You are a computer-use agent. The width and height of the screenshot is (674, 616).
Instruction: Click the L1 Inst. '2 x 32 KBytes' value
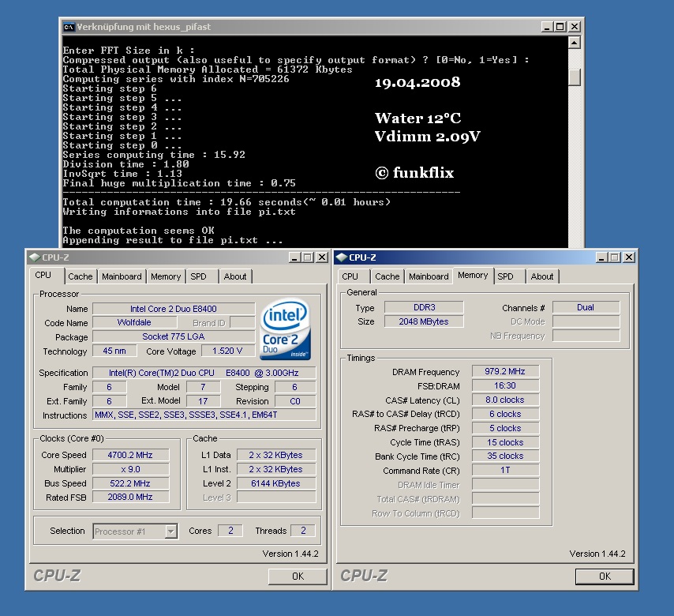click(x=276, y=469)
